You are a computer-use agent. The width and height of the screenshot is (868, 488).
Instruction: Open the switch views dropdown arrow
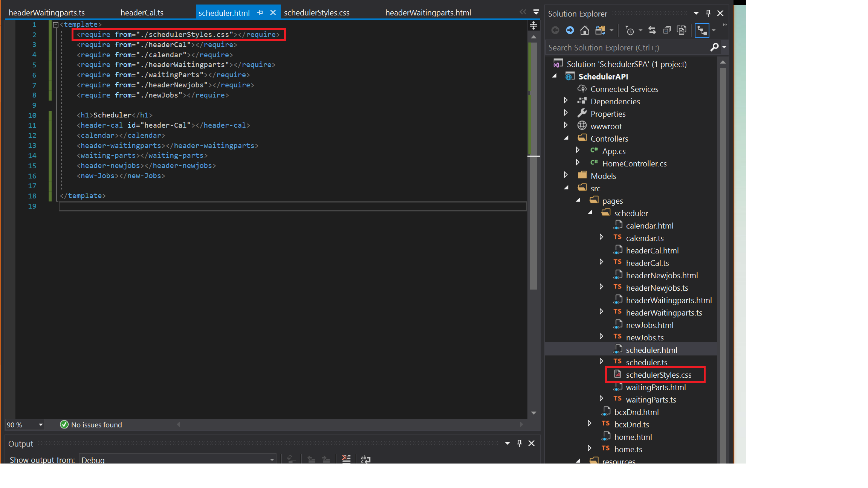(611, 30)
